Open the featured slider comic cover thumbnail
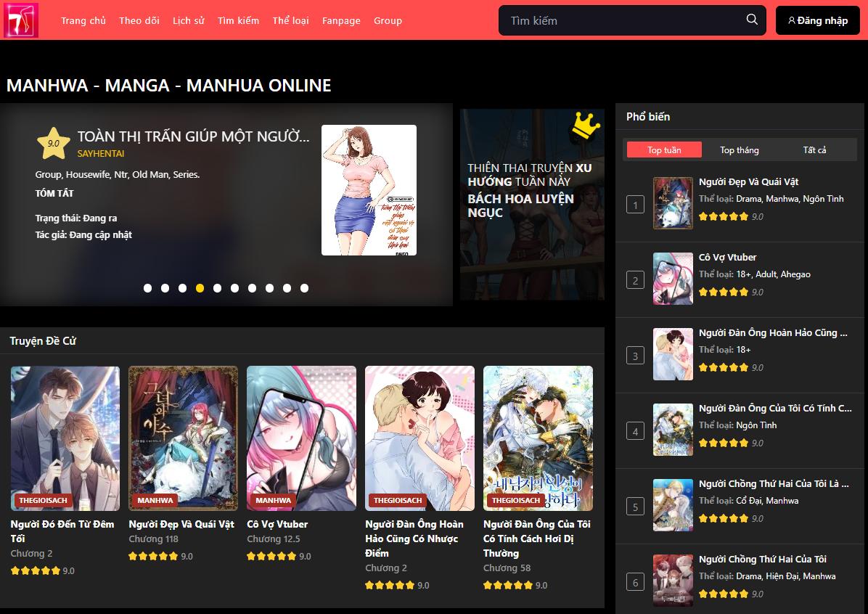868x614 pixels. 369,190
